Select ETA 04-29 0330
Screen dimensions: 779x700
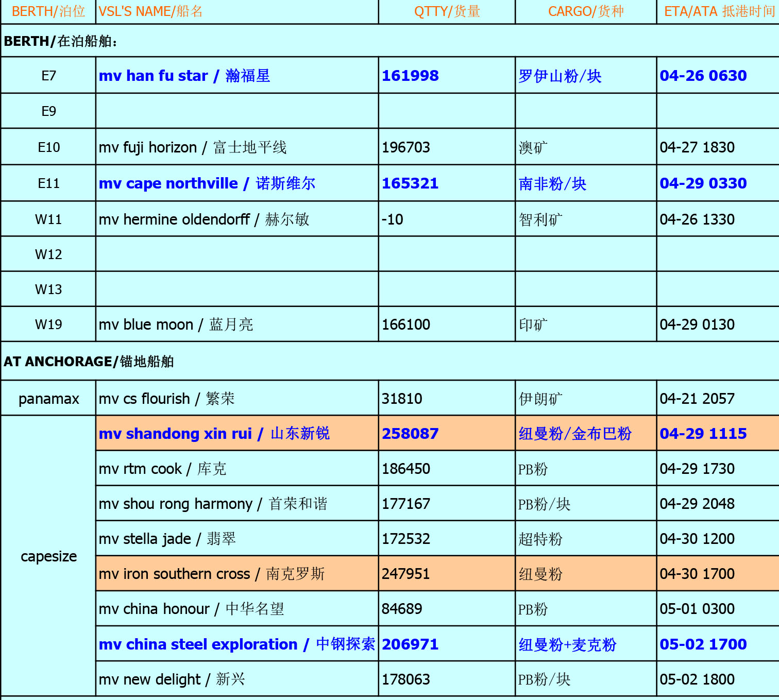point(718,183)
